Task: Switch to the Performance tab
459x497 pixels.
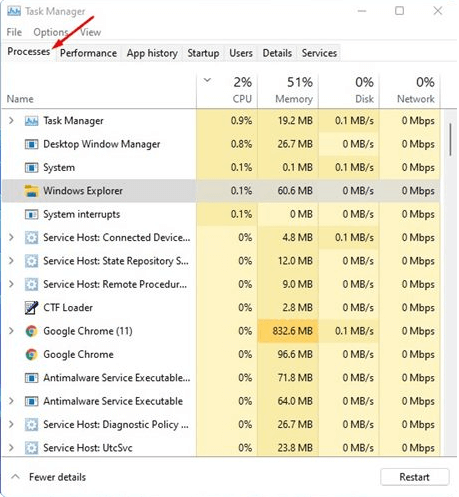Action: pos(88,53)
